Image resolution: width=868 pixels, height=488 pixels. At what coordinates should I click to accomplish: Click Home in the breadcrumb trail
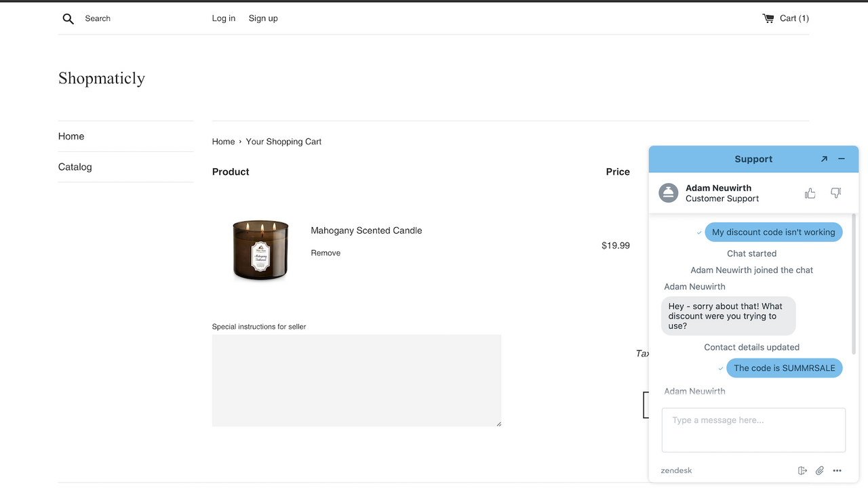(x=223, y=141)
